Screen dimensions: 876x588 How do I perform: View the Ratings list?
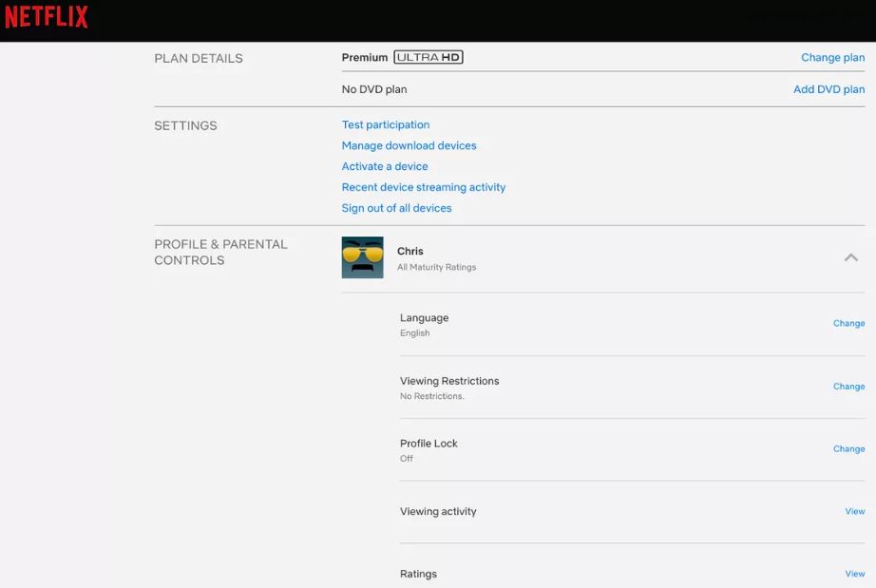point(854,574)
